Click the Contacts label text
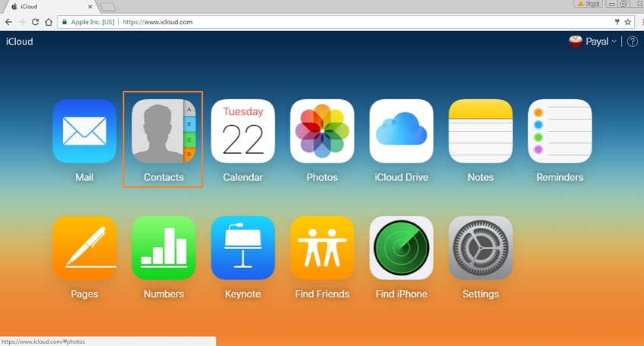Image resolution: width=644 pixels, height=346 pixels. pos(164,177)
